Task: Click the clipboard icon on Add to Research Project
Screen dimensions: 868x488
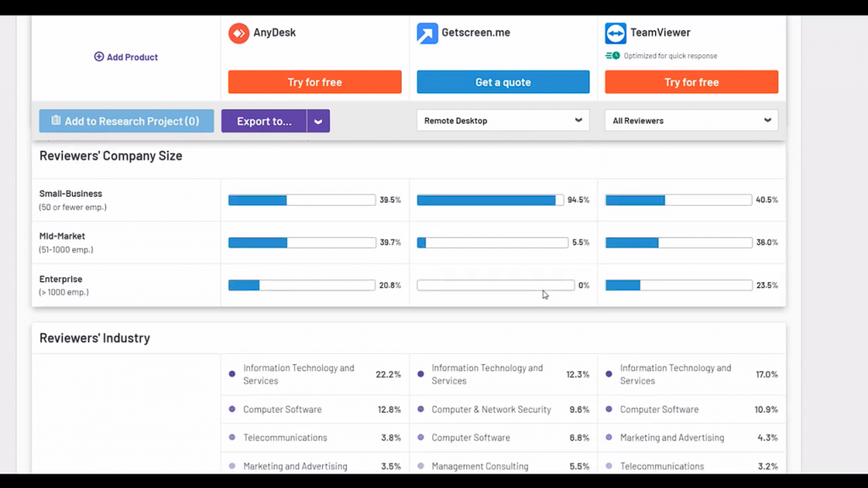Action: [56, 120]
